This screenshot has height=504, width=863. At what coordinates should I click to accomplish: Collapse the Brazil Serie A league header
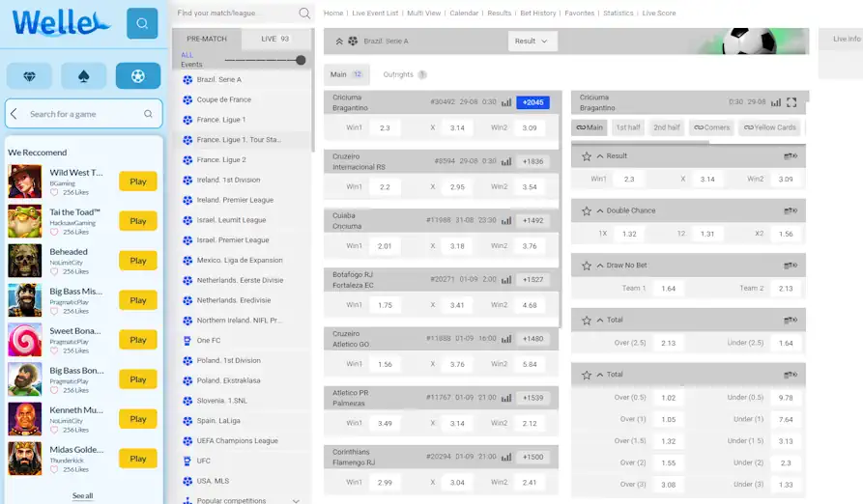pyautogui.click(x=338, y=42)
